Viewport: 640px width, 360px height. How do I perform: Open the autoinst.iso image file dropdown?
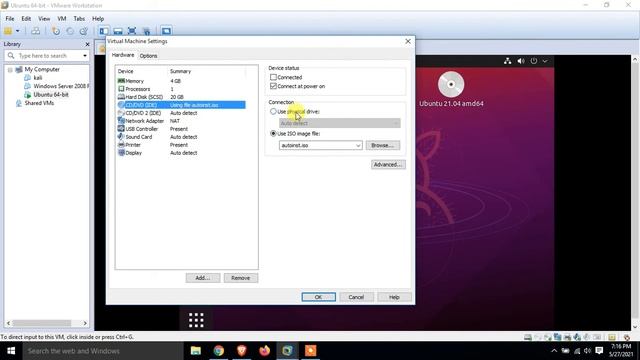click(x=358, y=145)
